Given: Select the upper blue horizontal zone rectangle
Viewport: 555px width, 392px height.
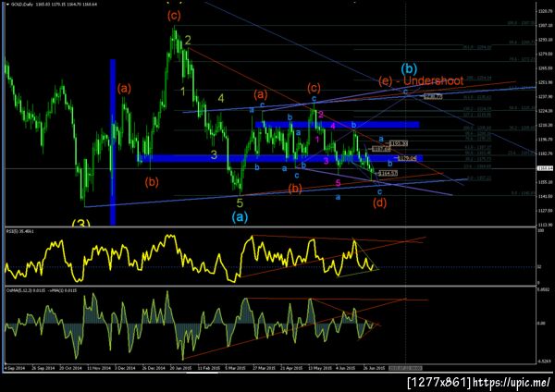Looking at the screenshot, I should (x=338, y=125).
